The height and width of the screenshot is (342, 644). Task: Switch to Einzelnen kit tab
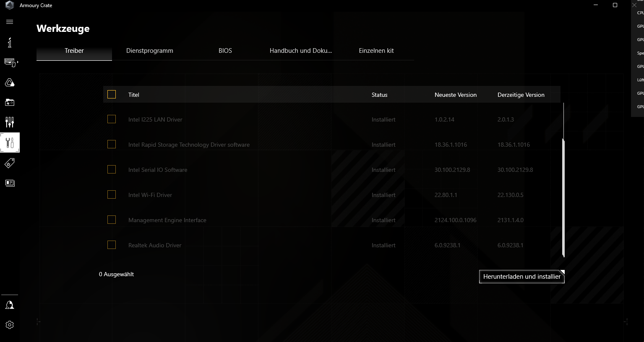[x=376, y=51]
